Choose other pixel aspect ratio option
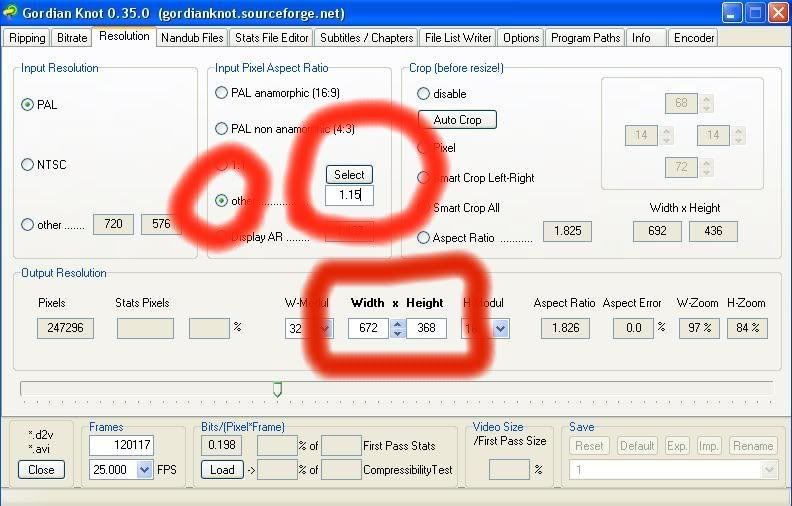Screen dimensions: 792x506 point(221,200)
